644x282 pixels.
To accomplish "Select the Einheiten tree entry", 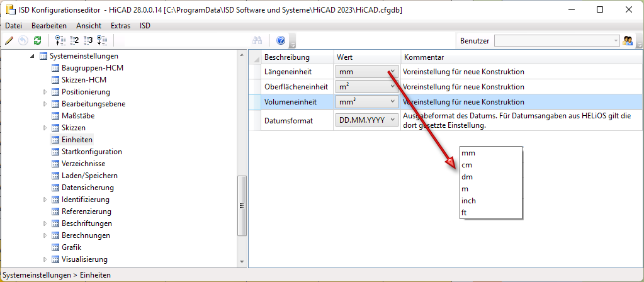I will tap(77, 140).
